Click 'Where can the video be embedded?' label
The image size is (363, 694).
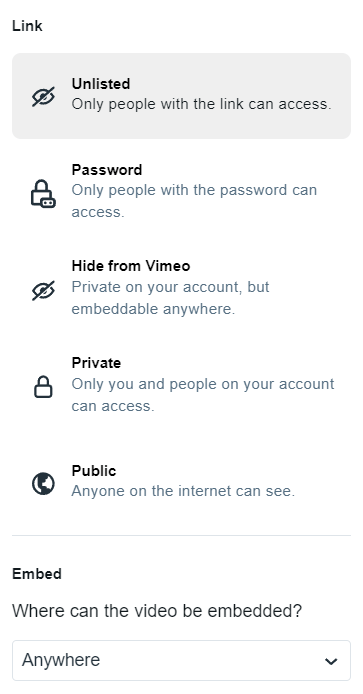point(157,611)
